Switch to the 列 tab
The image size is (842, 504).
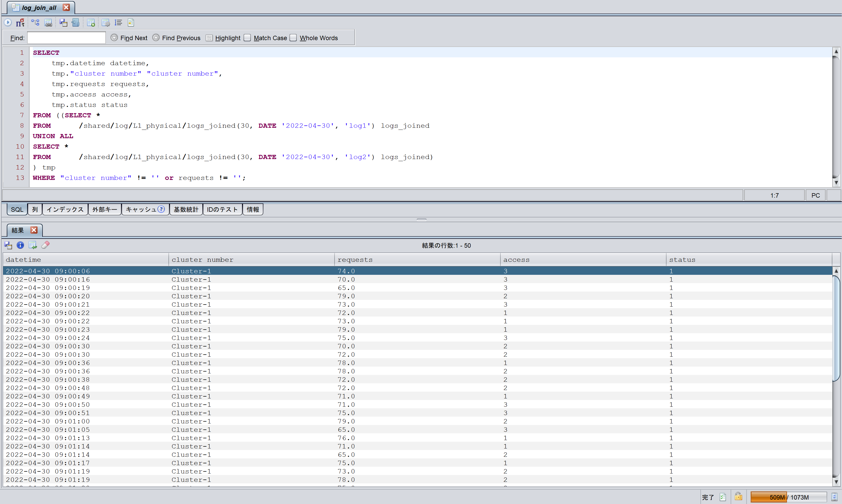(x=35, y=209)
